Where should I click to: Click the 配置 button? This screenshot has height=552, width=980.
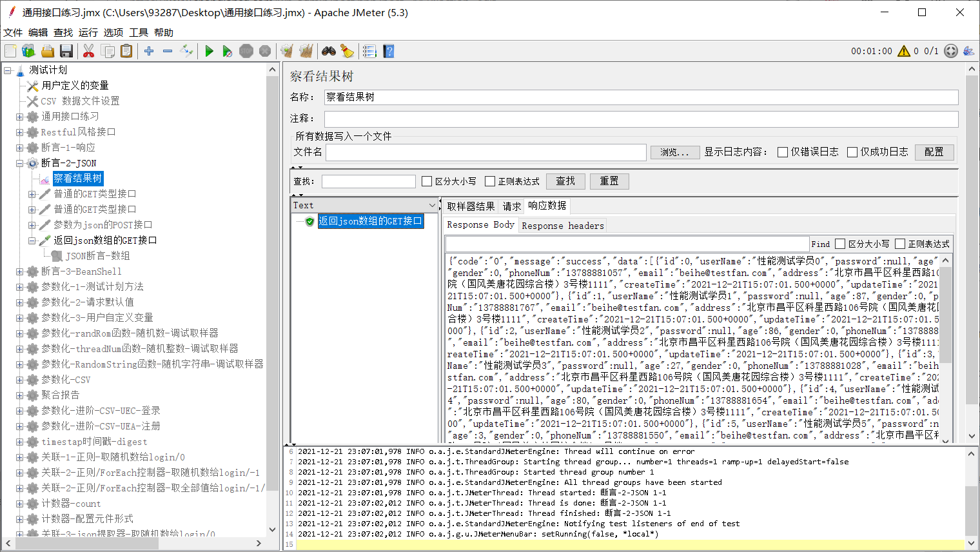[934, 152]
